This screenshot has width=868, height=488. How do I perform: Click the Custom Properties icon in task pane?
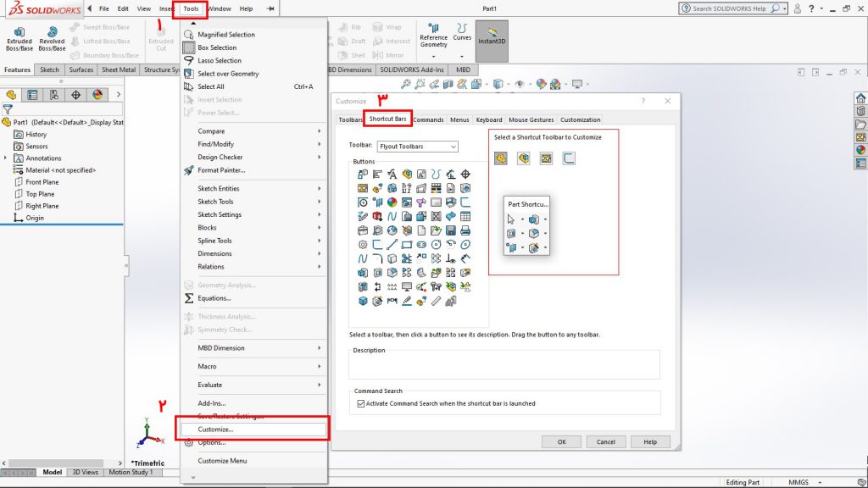coord(860,164)
